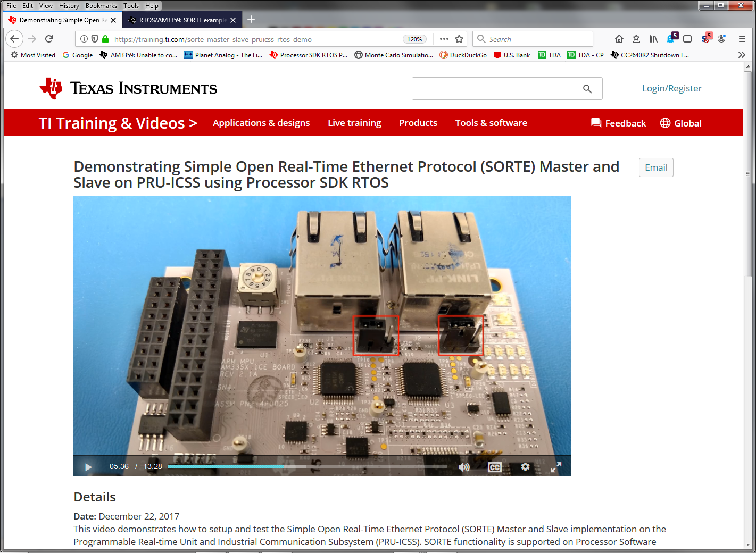
Task: Bookmark this page with star icon
Action: coord(459,39)
